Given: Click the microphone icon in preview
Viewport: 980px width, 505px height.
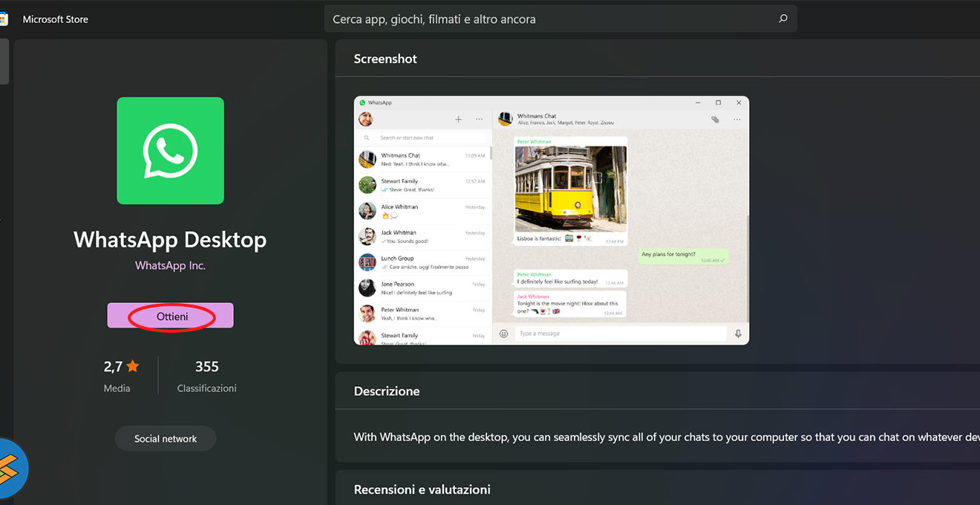Looking at the screenshot, I should tap(738, 334).
